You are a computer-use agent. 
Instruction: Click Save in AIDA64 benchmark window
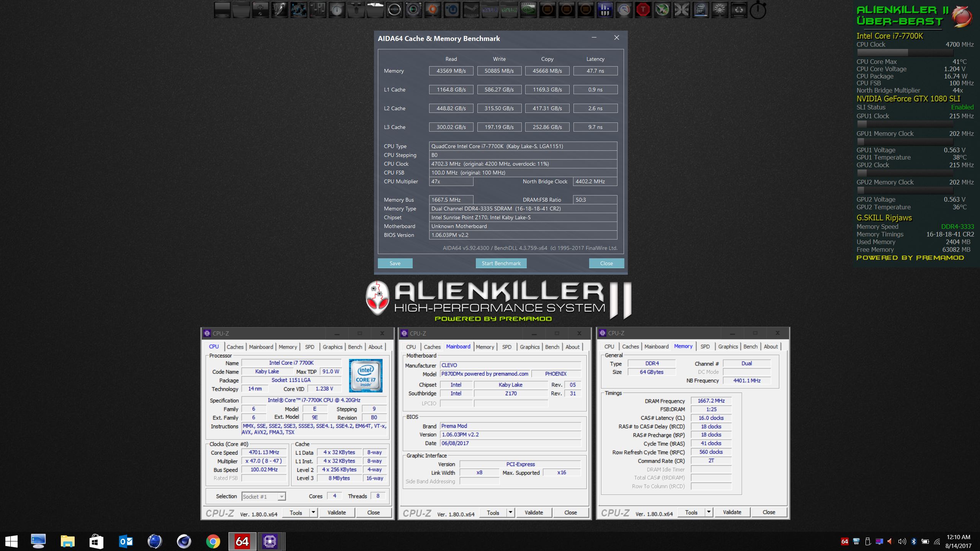(395, 263)
